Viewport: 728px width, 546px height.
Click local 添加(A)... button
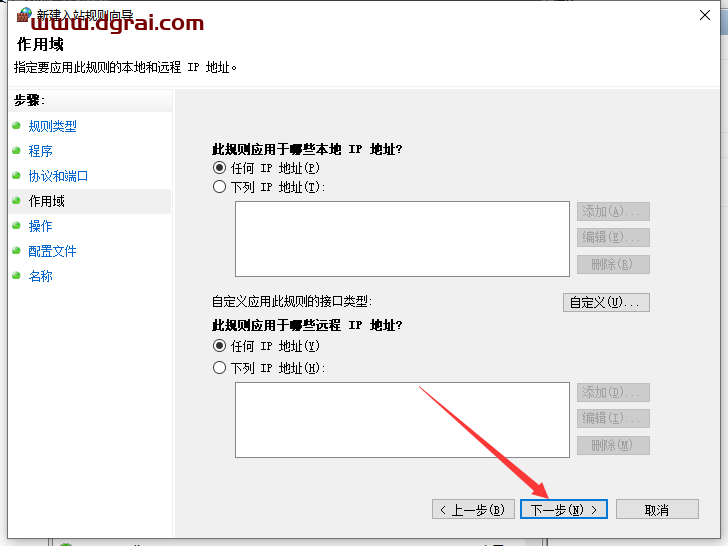click(x=613, y=211)
